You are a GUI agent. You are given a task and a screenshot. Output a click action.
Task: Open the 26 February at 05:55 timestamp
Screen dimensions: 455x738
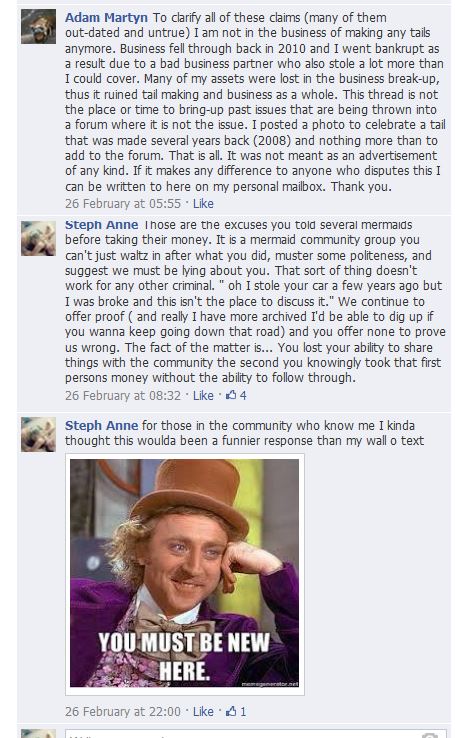123,204
